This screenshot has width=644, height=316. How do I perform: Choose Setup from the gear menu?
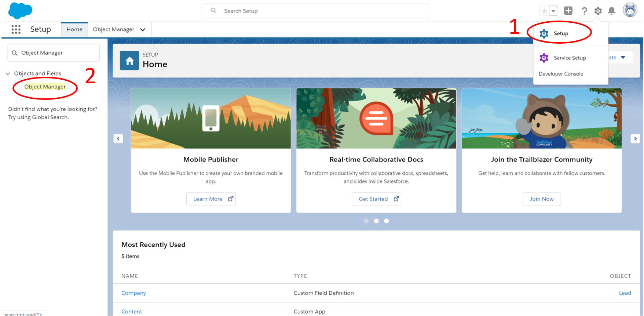click(561, 33)
